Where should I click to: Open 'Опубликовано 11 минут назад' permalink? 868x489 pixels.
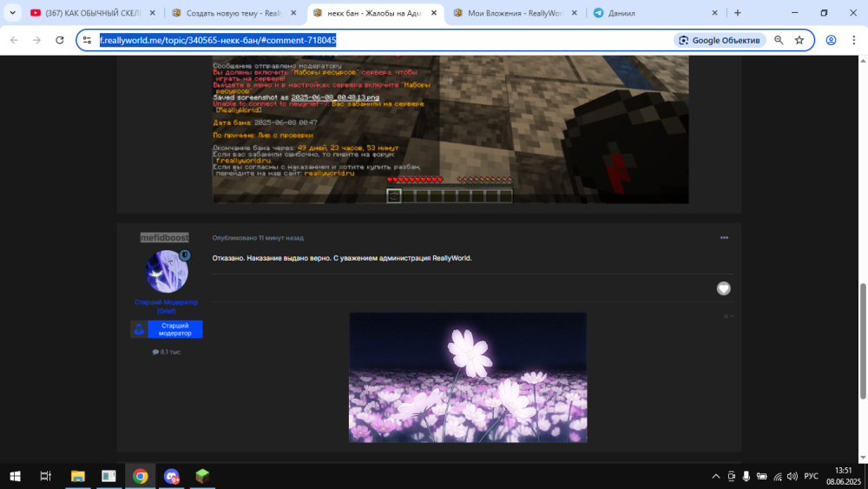(x=258, y=238)
